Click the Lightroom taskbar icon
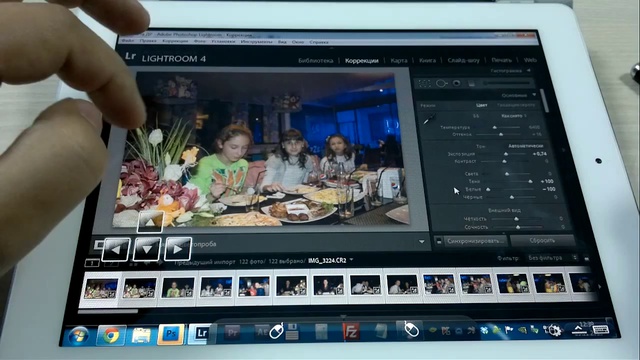 (201, 333)
